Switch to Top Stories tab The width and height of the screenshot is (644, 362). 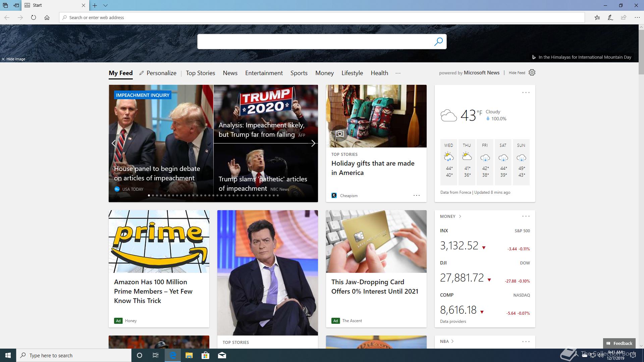coord(200,73)
